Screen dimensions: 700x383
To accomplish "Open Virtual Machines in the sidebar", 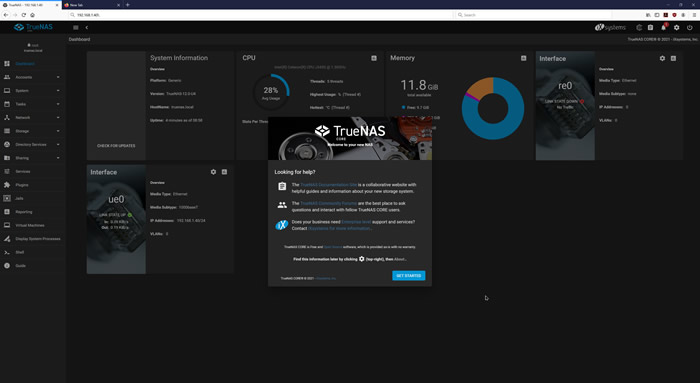I will pyautogui.click(x=33, y=225).
